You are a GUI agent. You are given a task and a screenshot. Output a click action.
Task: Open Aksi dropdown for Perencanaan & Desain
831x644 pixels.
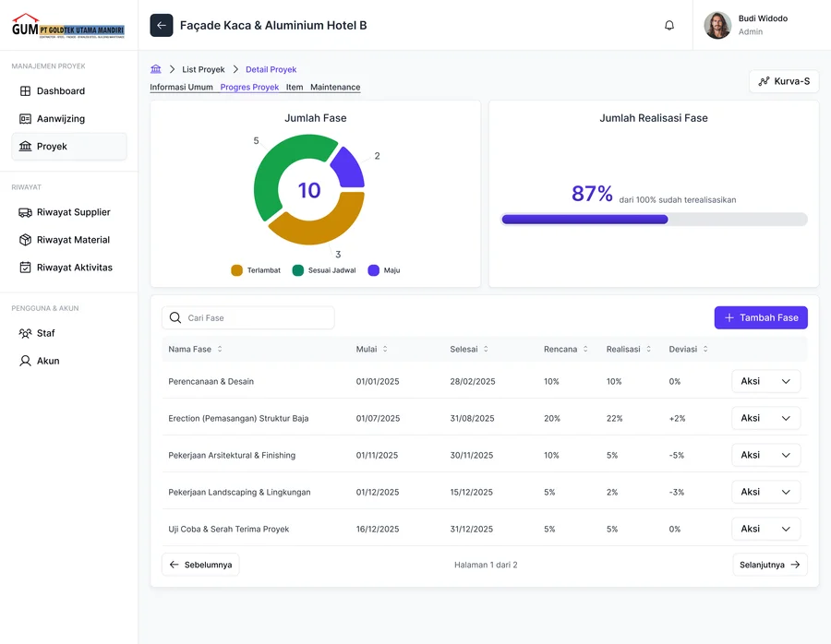pyautogui.click(x=765, y=381)
